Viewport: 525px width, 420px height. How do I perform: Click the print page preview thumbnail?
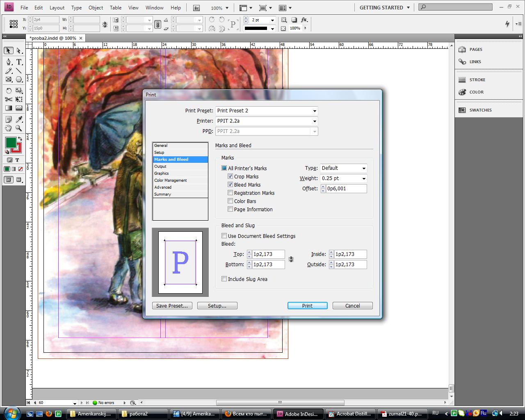[180, 262]
